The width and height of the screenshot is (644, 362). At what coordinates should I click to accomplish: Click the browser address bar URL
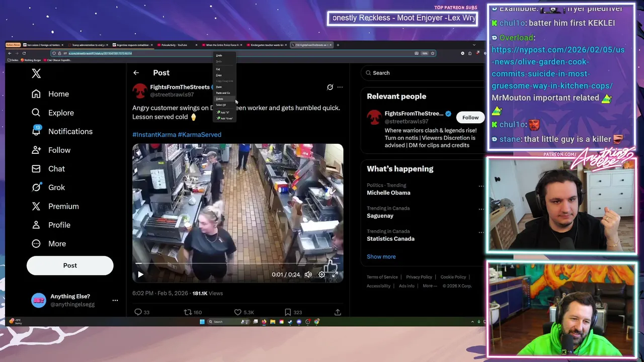tap(100, 53)
